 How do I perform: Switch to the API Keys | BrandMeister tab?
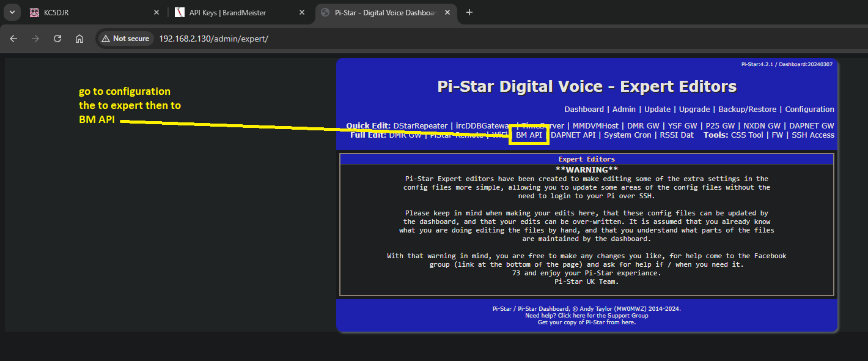pos(241,12)
